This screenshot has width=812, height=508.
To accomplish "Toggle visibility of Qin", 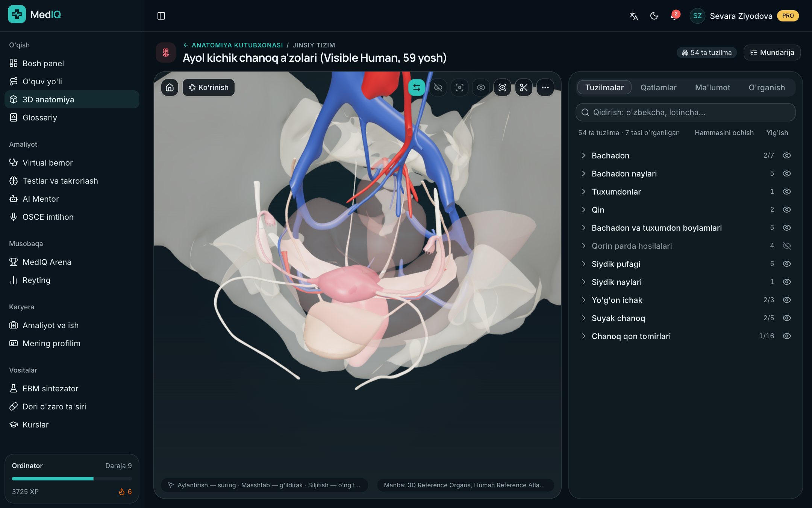I will [x=787, y=210].
